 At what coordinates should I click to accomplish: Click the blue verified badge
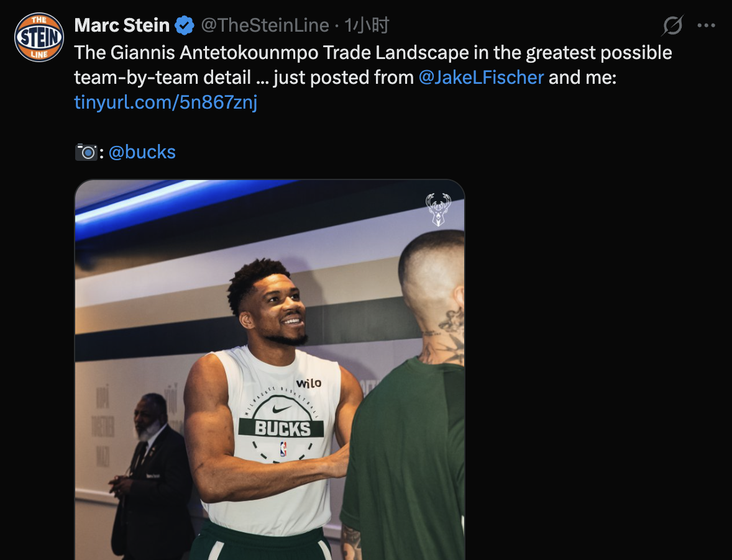pos(184,25)
